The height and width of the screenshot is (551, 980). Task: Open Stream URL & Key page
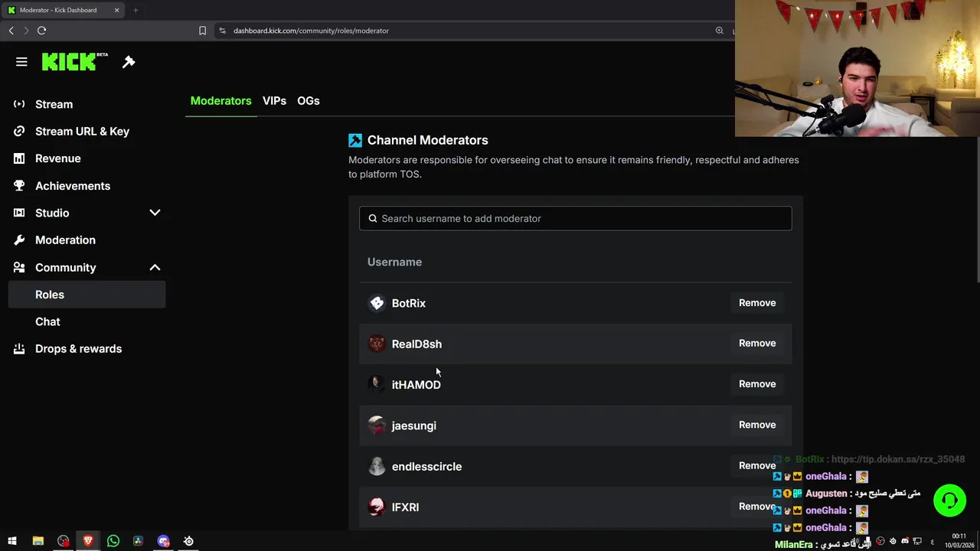pos(82,132)
